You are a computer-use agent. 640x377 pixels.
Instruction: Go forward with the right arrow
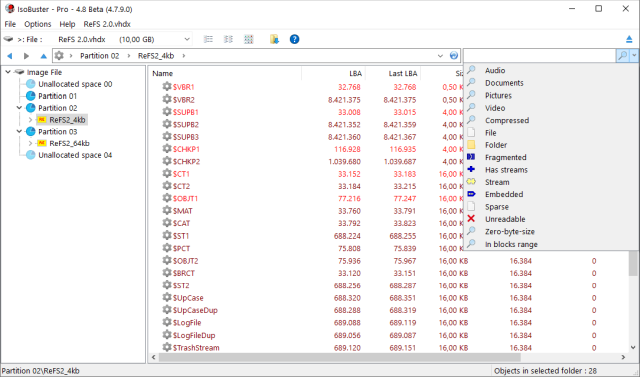(x=27, y=56)
